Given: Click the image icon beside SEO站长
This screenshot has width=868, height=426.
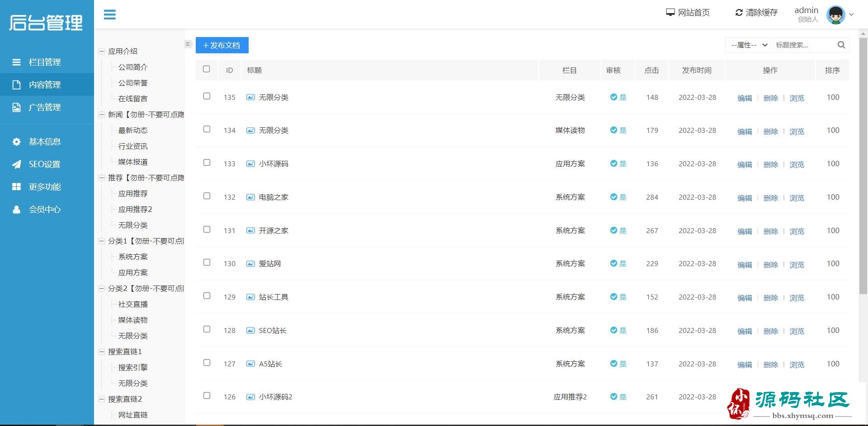Looking at the screenshot, I should pyautogui.click(x=250, y=331).
